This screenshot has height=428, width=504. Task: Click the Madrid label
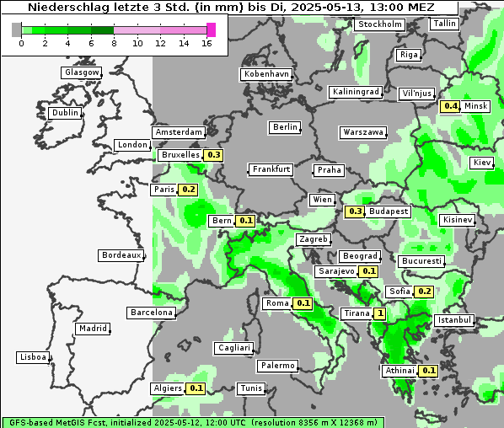click(x=93, y=329)
